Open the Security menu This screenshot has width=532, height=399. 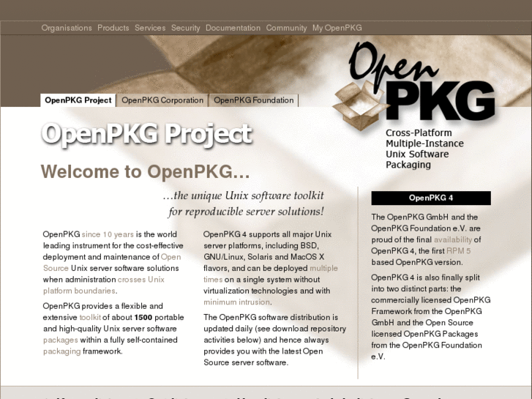[x=186, y=28]
